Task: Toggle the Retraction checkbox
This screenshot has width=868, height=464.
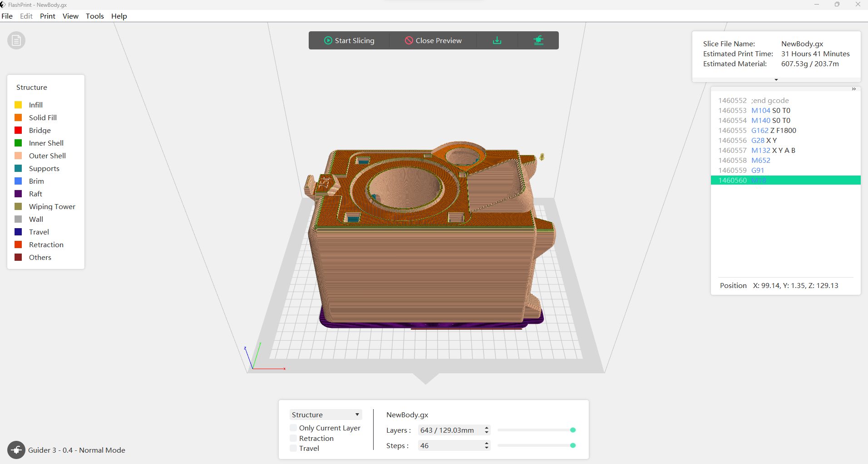Action: coord(293,438)
